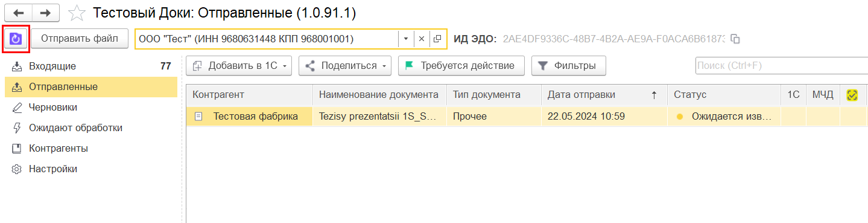This screenshot has width=868, height=223.
Task: Clear the organization field with X
Action: [x=422, y=39]
